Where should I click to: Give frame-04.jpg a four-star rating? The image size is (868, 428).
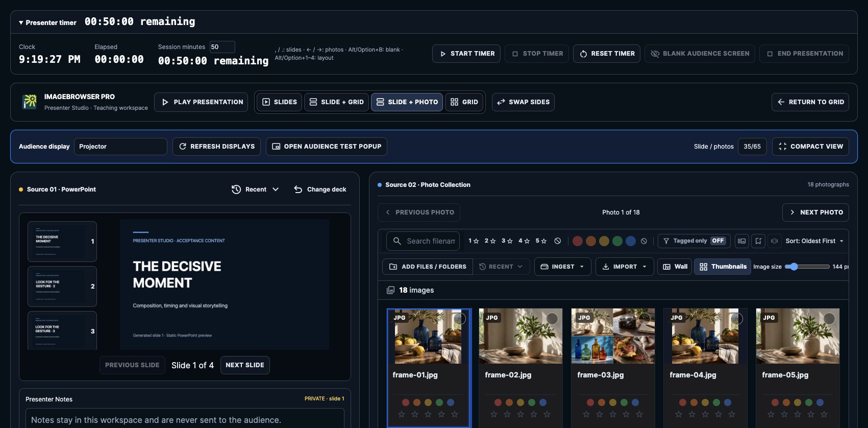pyautogui.click(x=718, y=414)
